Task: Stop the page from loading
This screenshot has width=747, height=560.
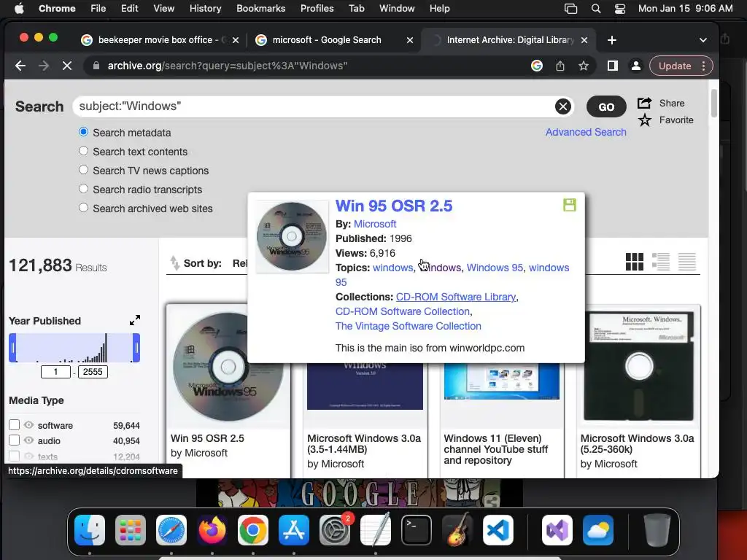Action: 67,66
